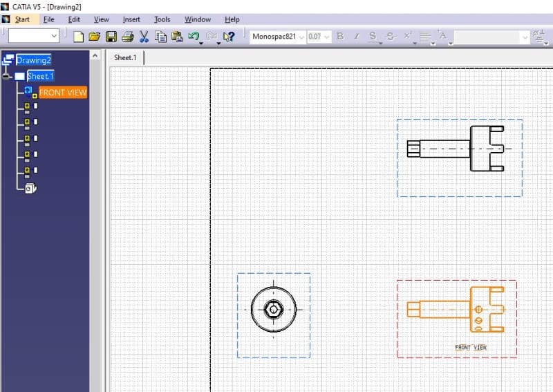Collapse the Sheet.1 tree branch

pos(6,76)
